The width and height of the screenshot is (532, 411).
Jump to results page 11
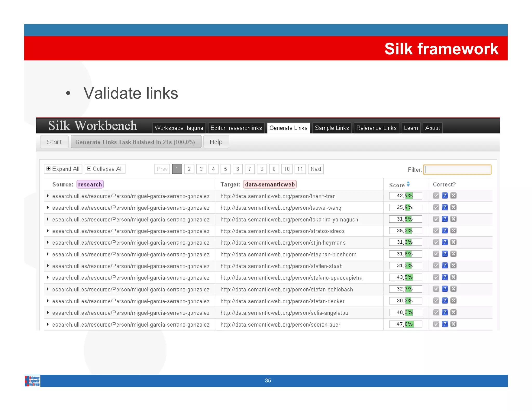pos(300,169)
